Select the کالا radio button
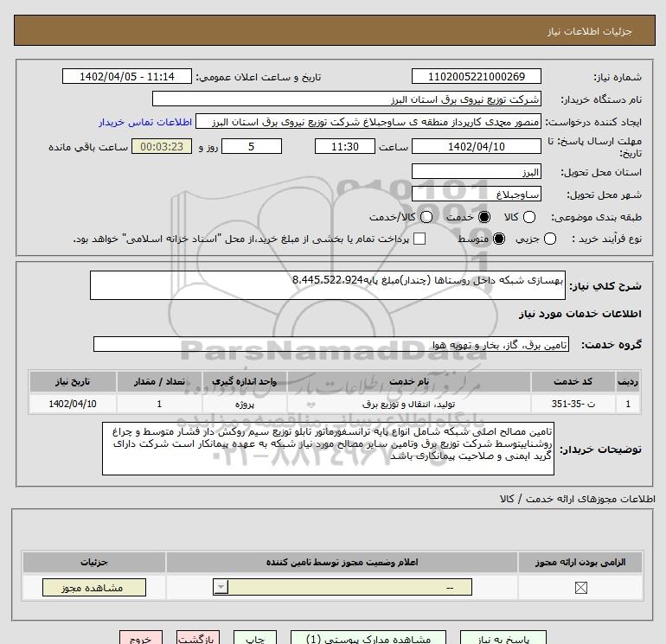 (528, 217)
